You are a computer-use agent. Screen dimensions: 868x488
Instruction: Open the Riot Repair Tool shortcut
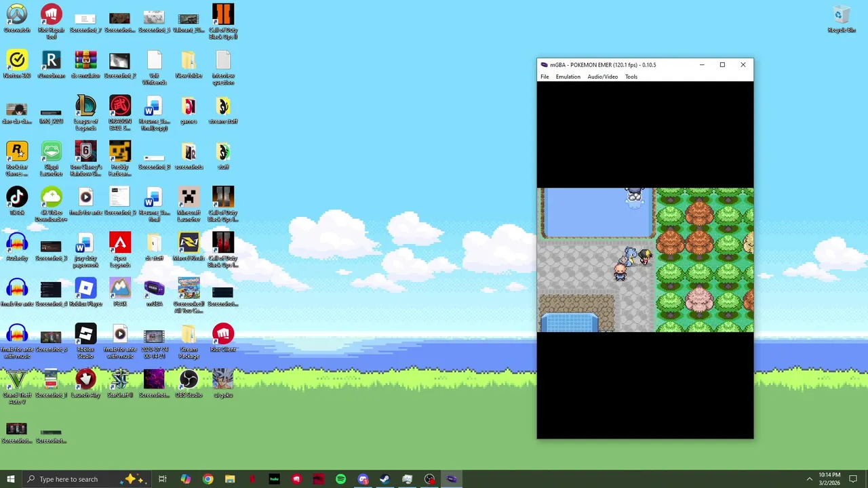coord(51,21)
